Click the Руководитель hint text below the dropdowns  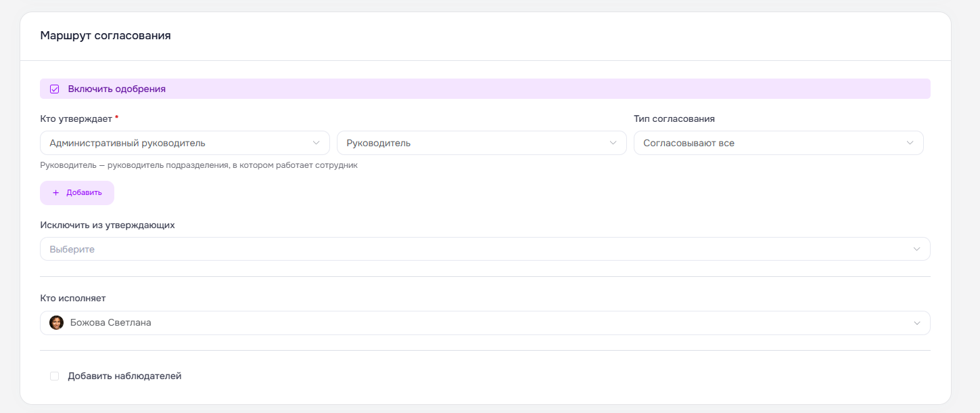pyautogui.click(x=199, y=165)
